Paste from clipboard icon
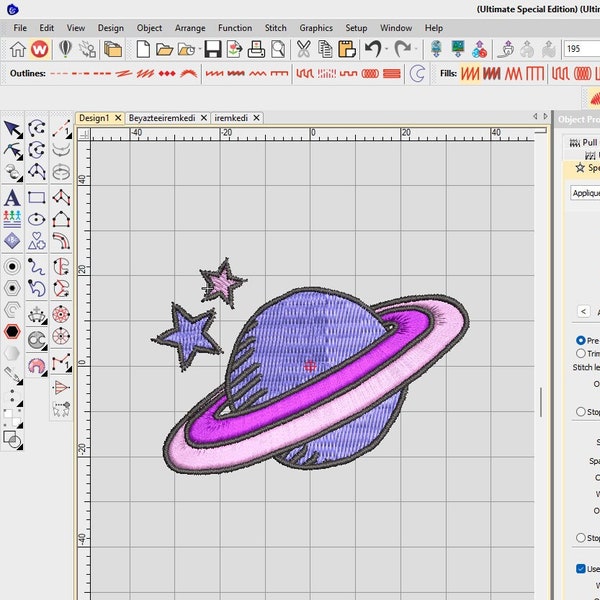This screenshot has width=600, height=600. (347, 49)
